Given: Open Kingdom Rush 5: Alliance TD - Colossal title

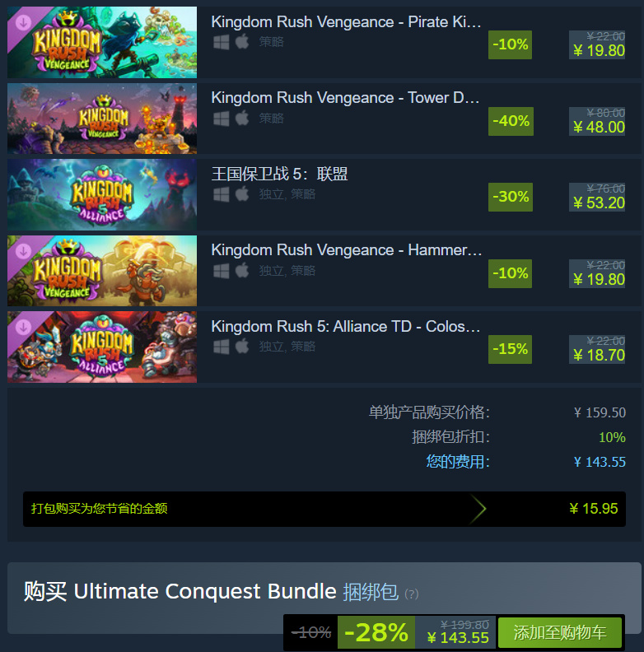Looking at the screenshot, I should [x=346, y=327].
